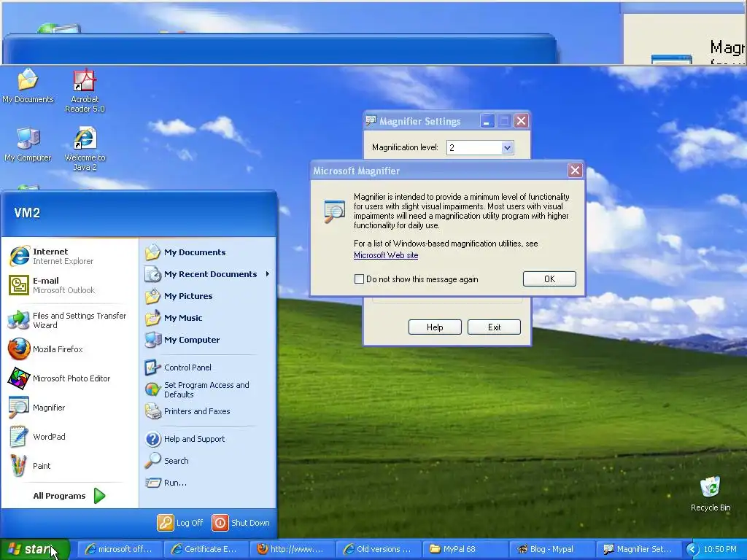Click OK in Microsoft Magnifier dialog
Screen dimensions: 747x560
coord(549,279)
